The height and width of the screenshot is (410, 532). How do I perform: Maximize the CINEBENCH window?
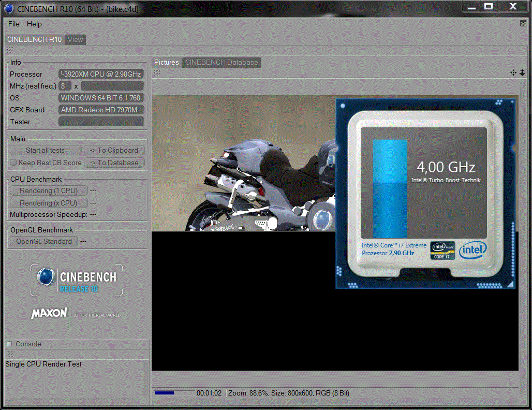[x=489, y=6]
